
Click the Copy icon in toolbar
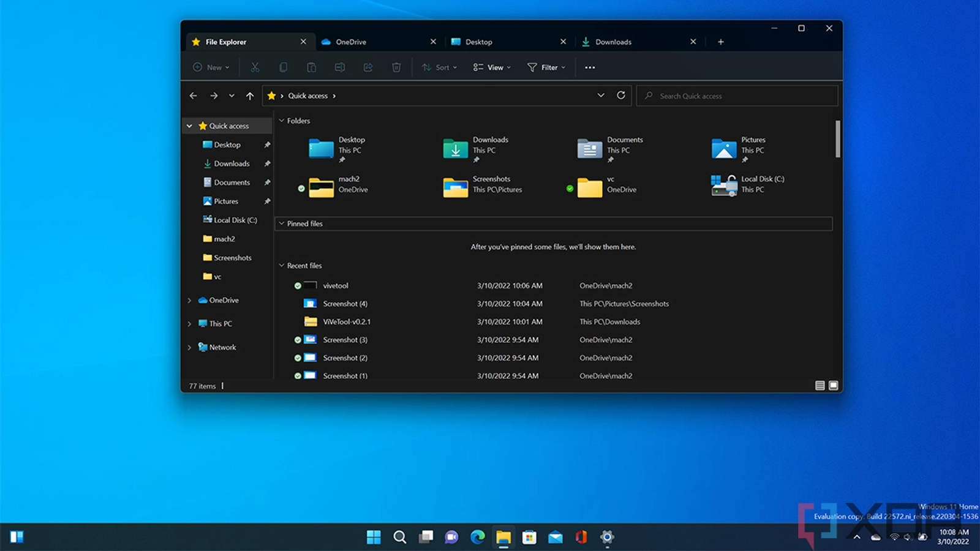[x=283, y=67]
